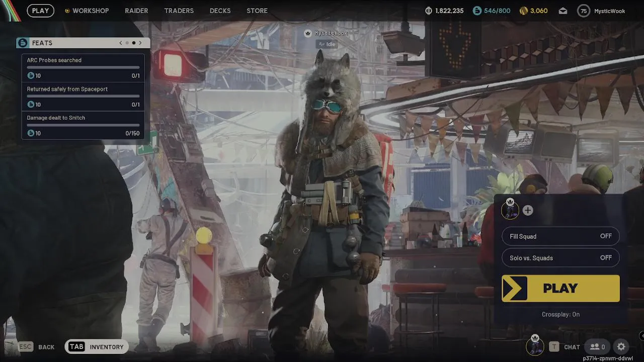
Task: Switch to the RAIDER tab
Action: click(x=136, y=11)
